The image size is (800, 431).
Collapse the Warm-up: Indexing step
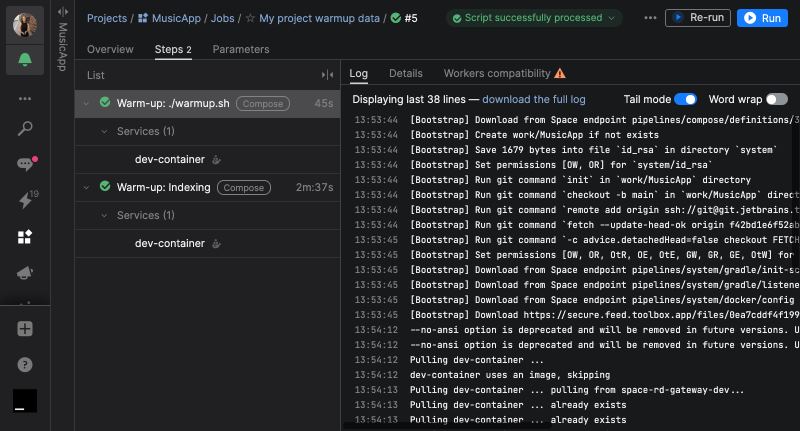tap(86, 188)
